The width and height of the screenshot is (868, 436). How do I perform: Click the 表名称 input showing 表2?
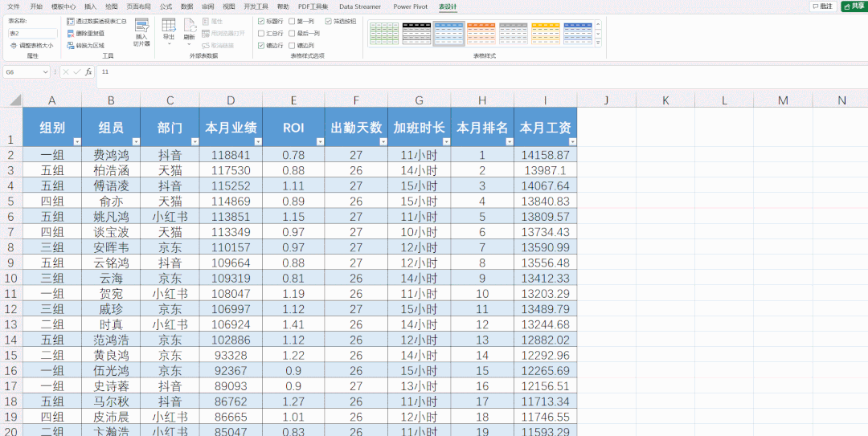(x=33, y=34)
